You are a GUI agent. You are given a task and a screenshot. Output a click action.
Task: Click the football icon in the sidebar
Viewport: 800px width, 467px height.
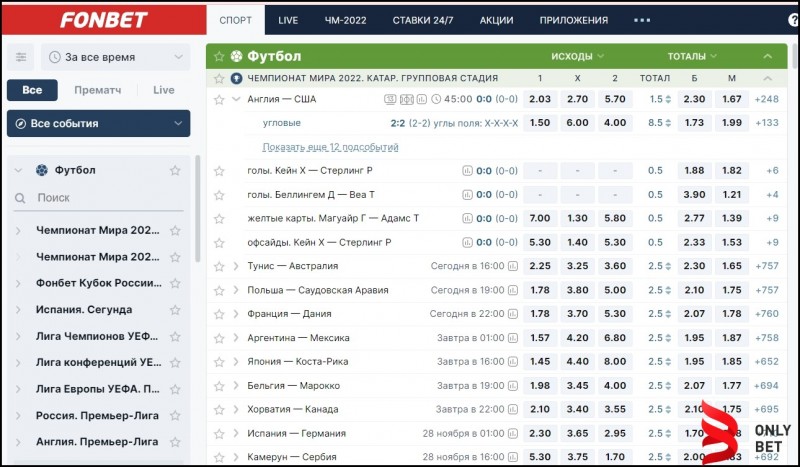pos(42,170)
